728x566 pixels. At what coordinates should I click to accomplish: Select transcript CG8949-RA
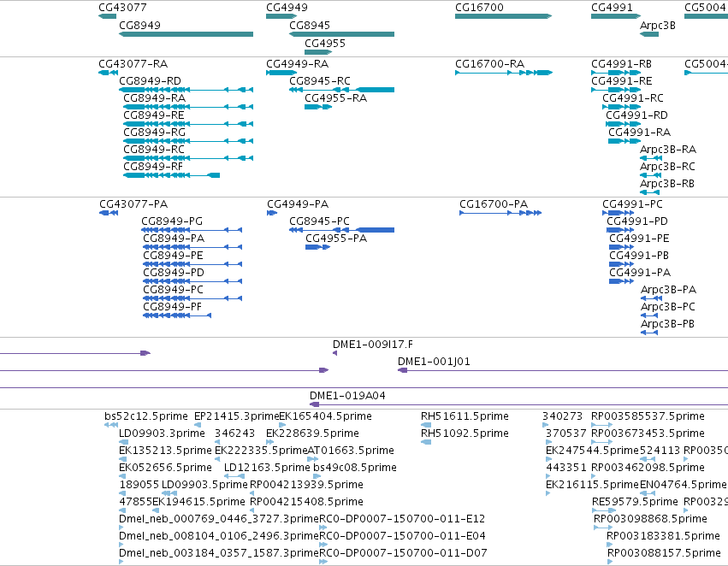pos(154,98)
